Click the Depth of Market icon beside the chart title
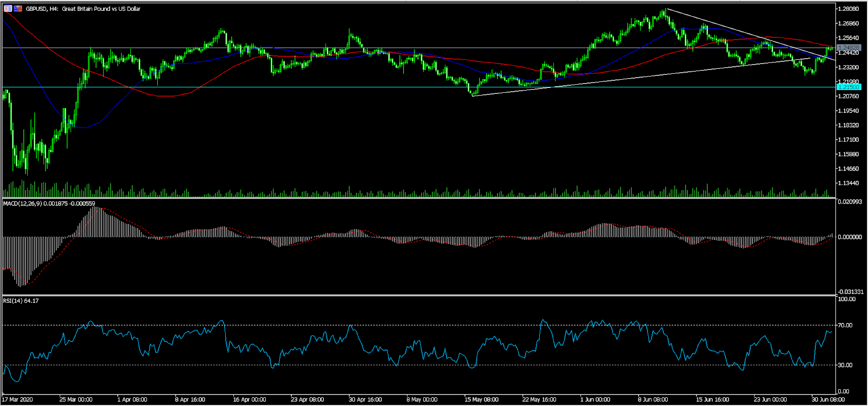 click(x=8, y=9)
